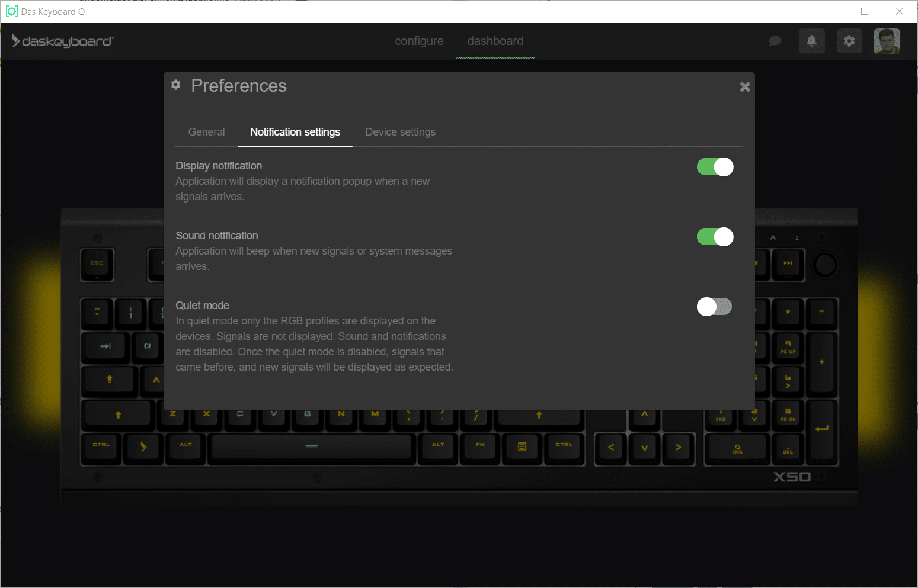
Task: Click the volume knob on keyboard
Action: click(x=825, y=265)
